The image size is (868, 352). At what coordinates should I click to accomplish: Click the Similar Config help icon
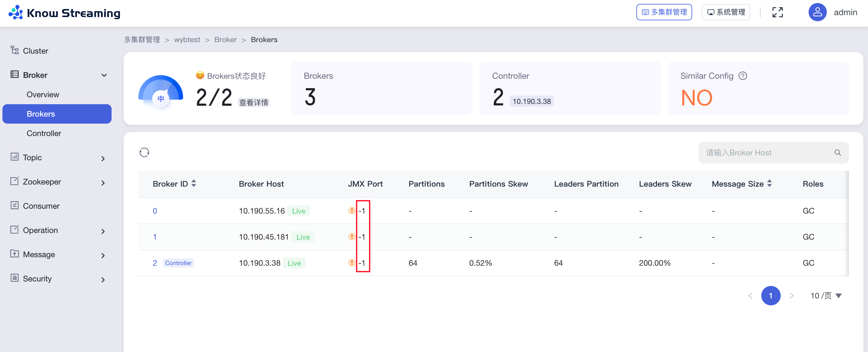[743, 76]
